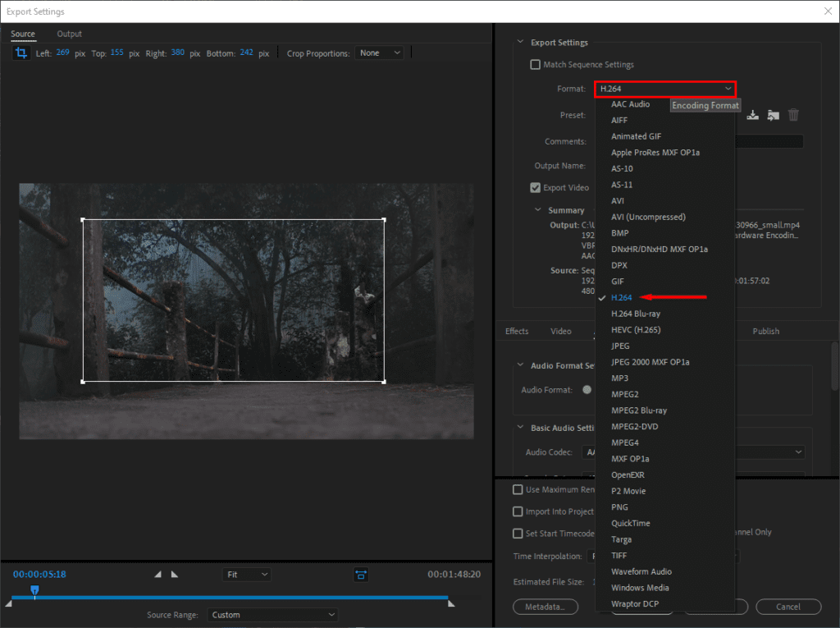Viewport: 840px width, 628px height.
Task: Click the Cancel button
Action: click(788, 607)
